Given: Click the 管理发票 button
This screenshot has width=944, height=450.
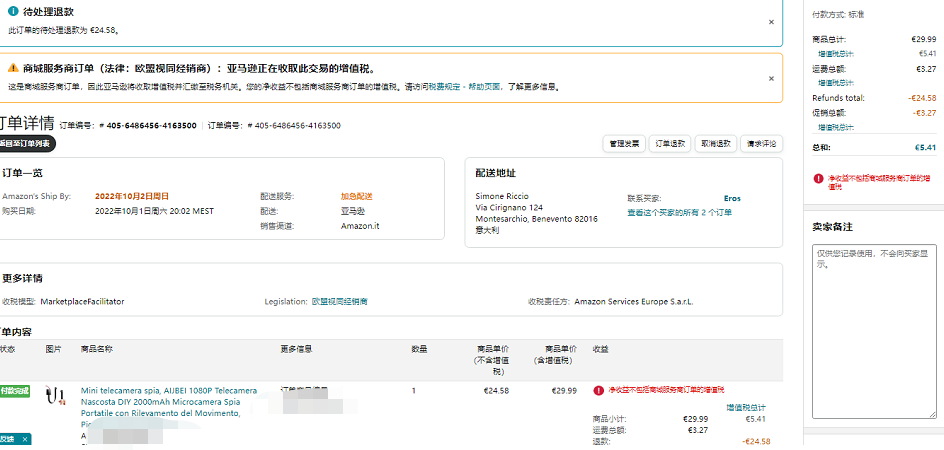Looking at the screenshot, I should pyautogui.click(x=625, y=144).
